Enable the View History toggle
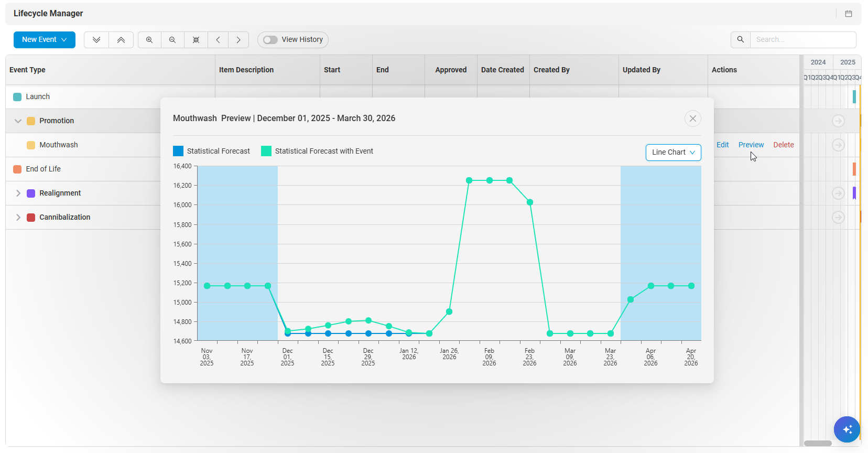Screen dimensions: 868x453 click(270, 40)
